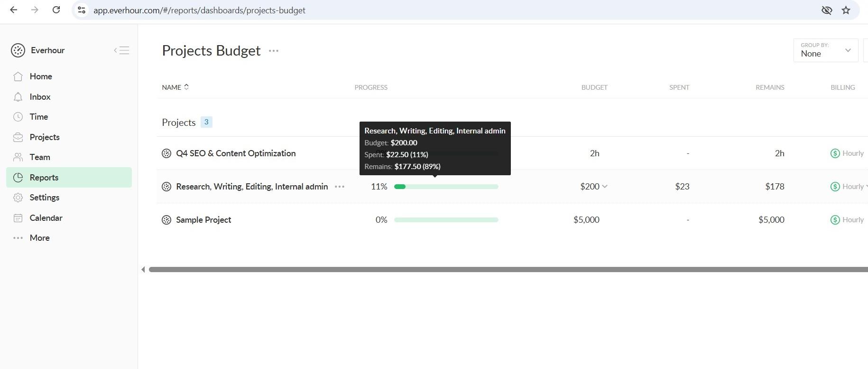Click the Q4 SEO project icon

click(166, 153)
